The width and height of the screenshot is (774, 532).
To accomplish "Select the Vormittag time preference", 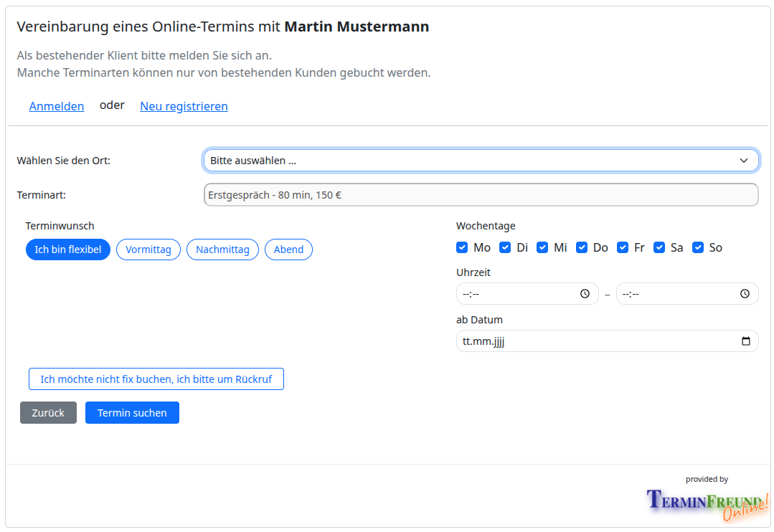I will tap(148, 250).
